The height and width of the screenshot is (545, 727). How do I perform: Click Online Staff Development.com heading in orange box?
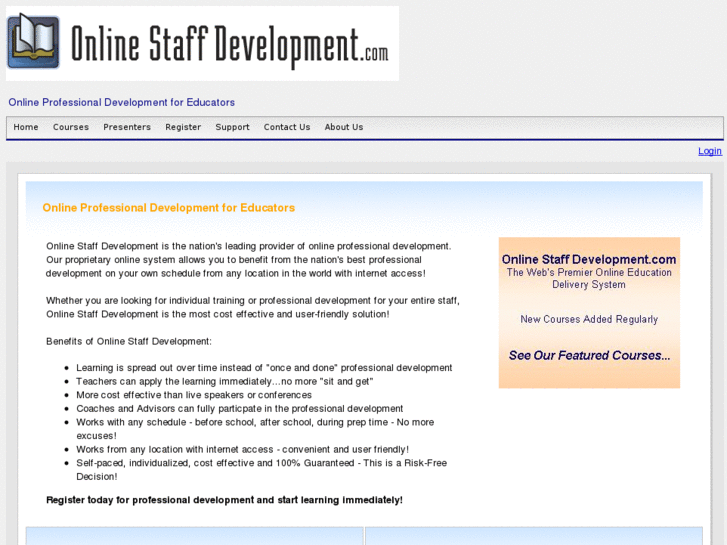(x=589, y=259)
